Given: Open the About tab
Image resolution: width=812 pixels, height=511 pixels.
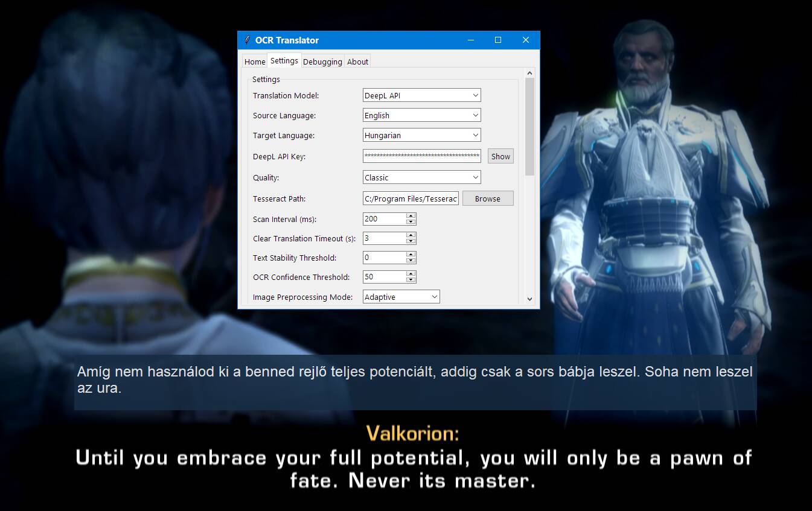Looking at the screenshot, I should (x=357, y=62).
